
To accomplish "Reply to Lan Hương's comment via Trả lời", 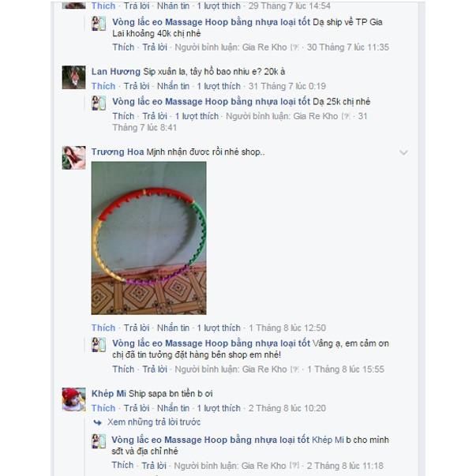I will coord(137,86).
